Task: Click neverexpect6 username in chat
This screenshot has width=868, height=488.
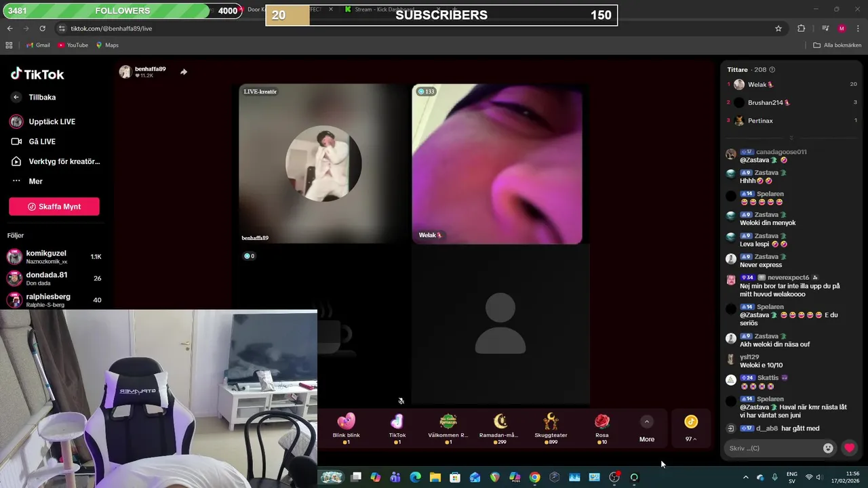Action: (x=788, y=278)
